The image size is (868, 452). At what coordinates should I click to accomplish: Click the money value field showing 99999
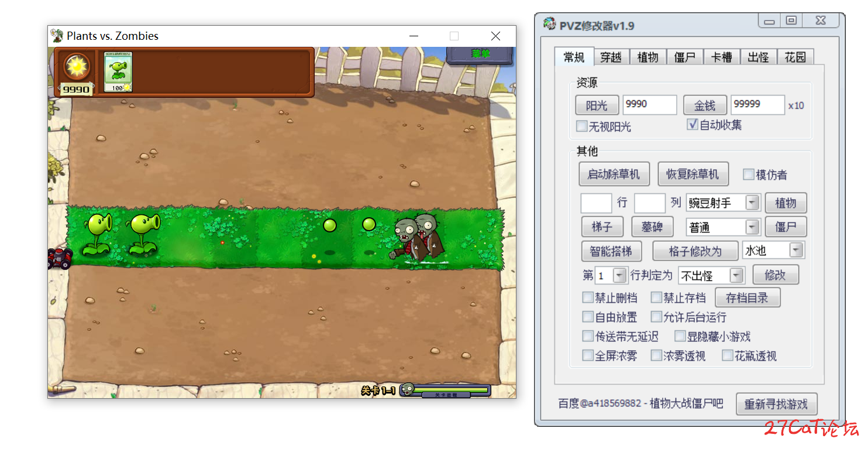click(x=757, y=105)
